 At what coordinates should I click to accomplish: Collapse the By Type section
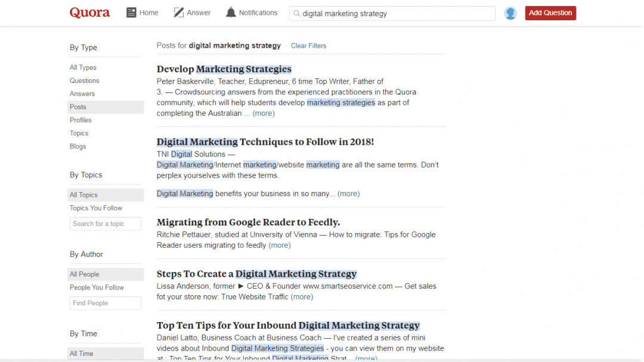82,47
